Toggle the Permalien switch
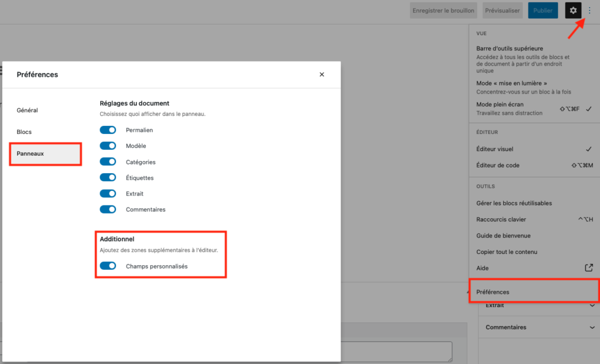The height and width of the screenshot is (364, 600). pyautogui.click(x=108, y=130)
